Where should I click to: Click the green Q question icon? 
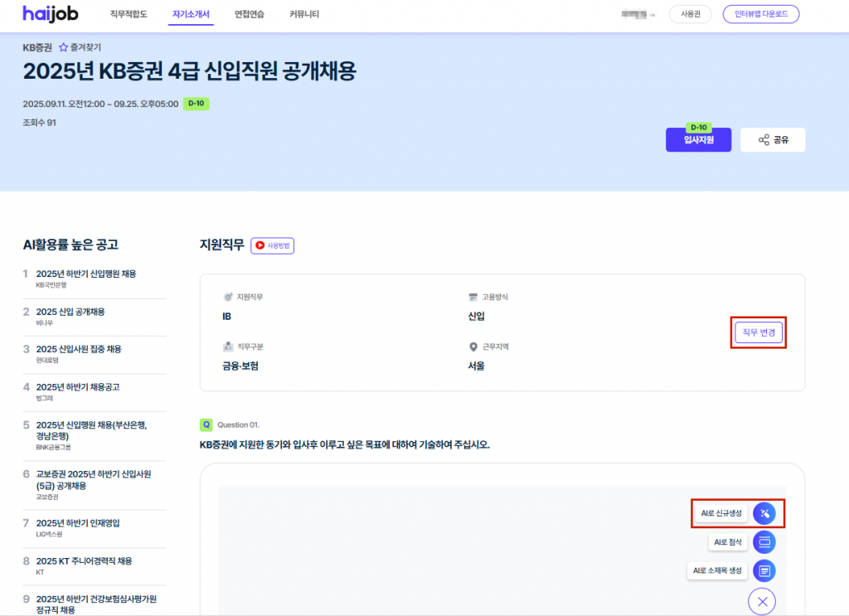click(x=206, y=424)
